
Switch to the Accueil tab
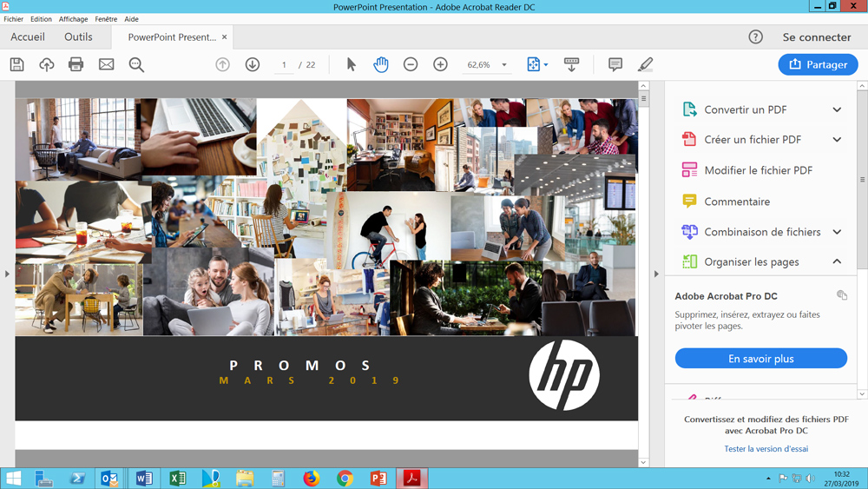(28, 37)
